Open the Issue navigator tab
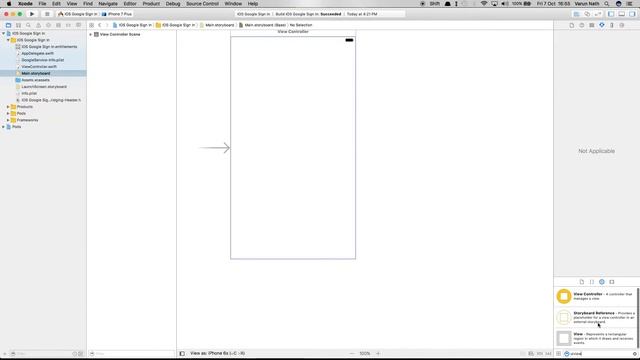 [x=38, y=25]
